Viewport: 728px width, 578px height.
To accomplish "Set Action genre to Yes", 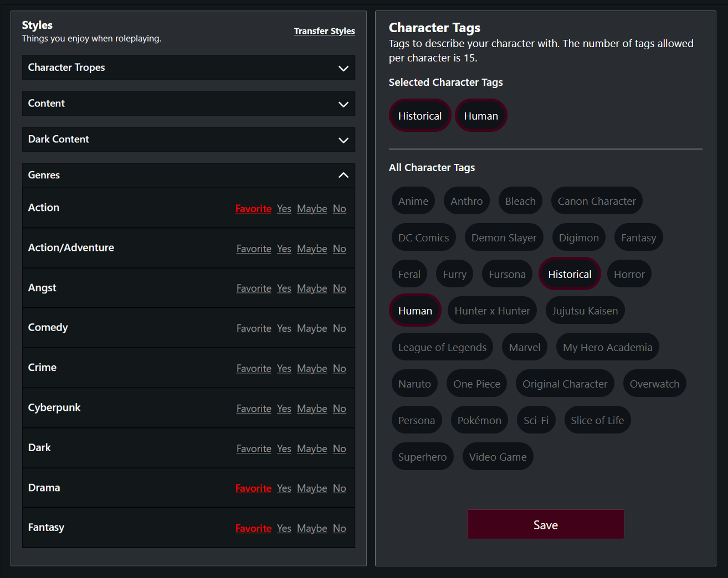I will [284, 209].
